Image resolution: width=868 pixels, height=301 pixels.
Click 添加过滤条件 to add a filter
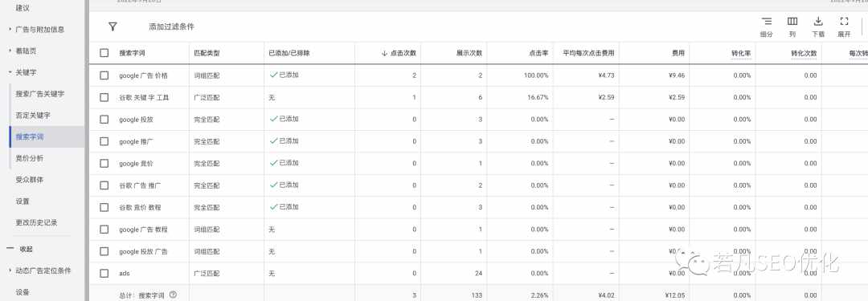[172, 26]
